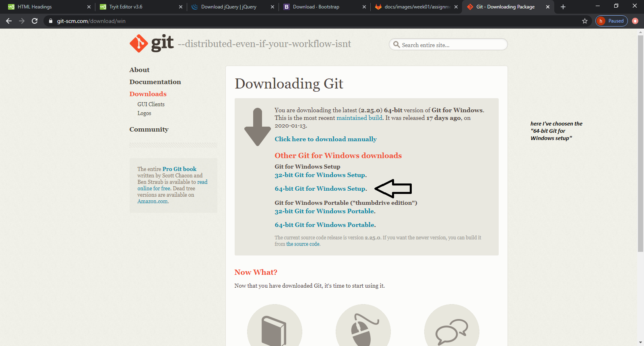
Task: Open the Logos page
Action: pos(144,113)
